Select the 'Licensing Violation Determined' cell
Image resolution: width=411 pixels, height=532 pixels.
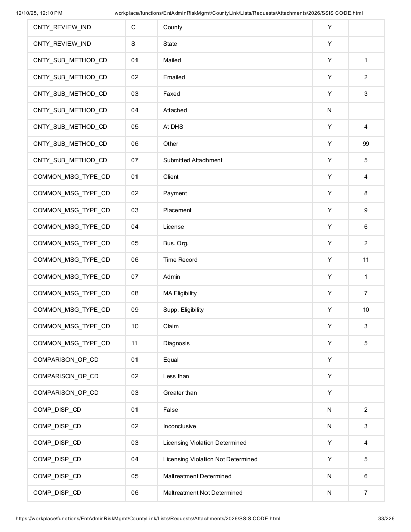point(235,443)
